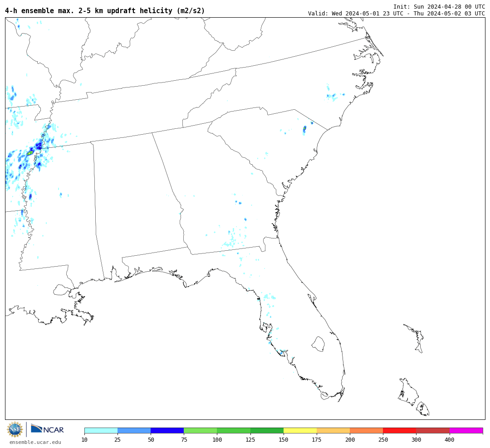490x448 pixels.
Task: Click the orange 200-250 color swatch
Action: click(366, 431)
